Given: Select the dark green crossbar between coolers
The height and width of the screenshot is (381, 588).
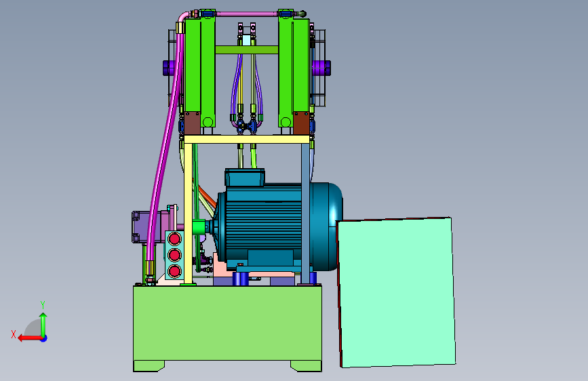Looking at the screenshot, I should pyautogui.click(x=247, y=49).
